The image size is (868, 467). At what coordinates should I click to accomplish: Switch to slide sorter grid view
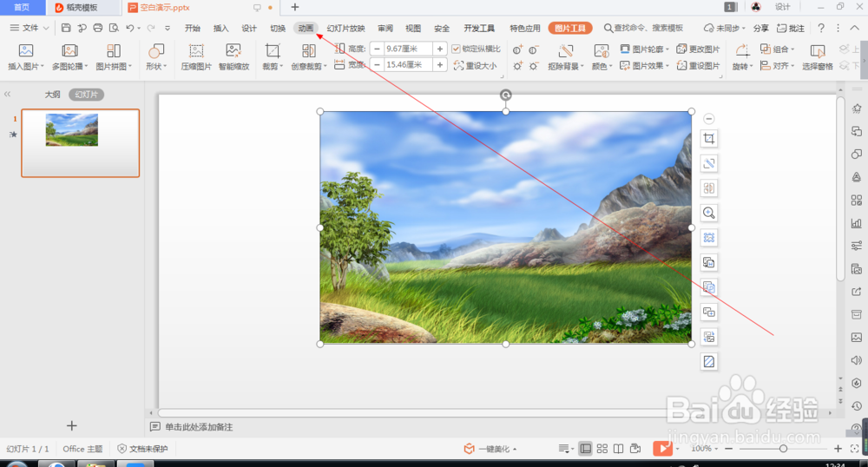(602, 448)
